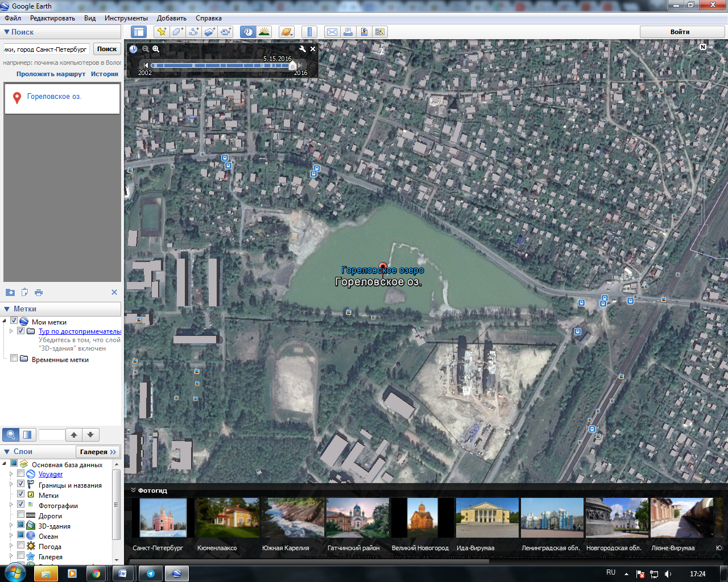Open the Редактировать menu
This screenshot has height=582, width=728.
point(52,18)
